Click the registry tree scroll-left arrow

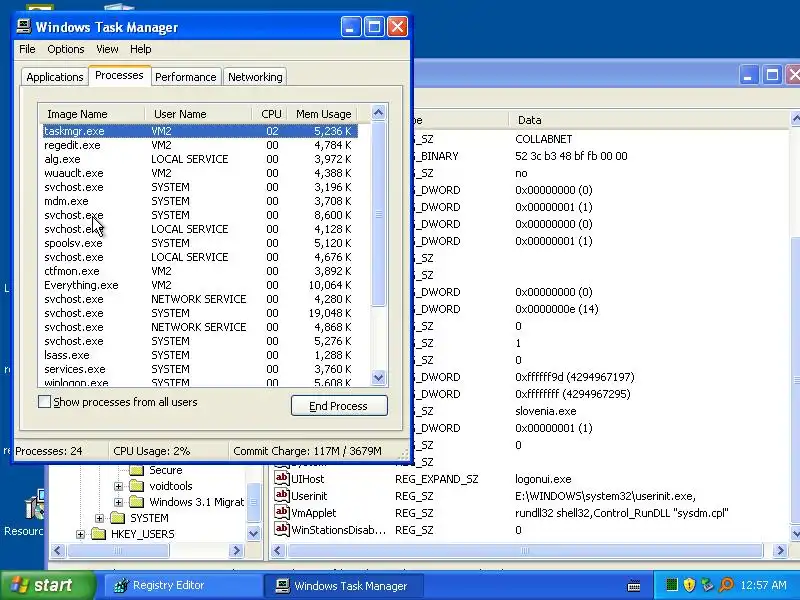tap(57, 551)
